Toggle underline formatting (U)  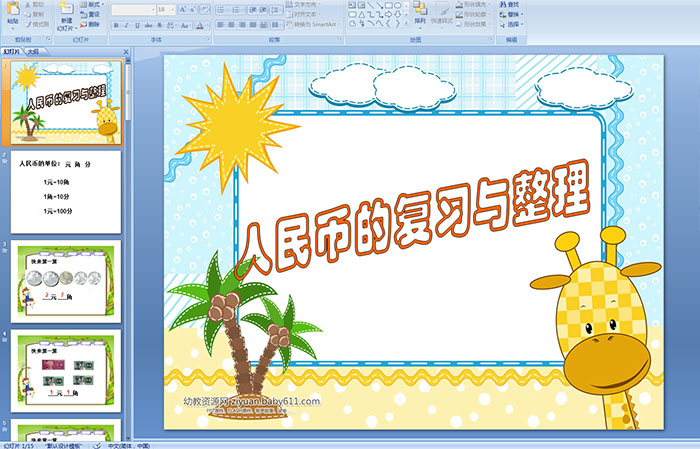click(137, 26)
